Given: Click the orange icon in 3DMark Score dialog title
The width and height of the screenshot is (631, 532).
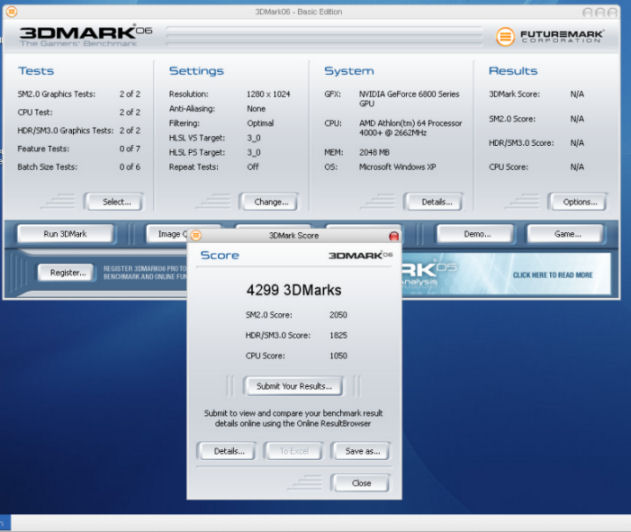Looking at the screenshot, I should click(196, 235).
